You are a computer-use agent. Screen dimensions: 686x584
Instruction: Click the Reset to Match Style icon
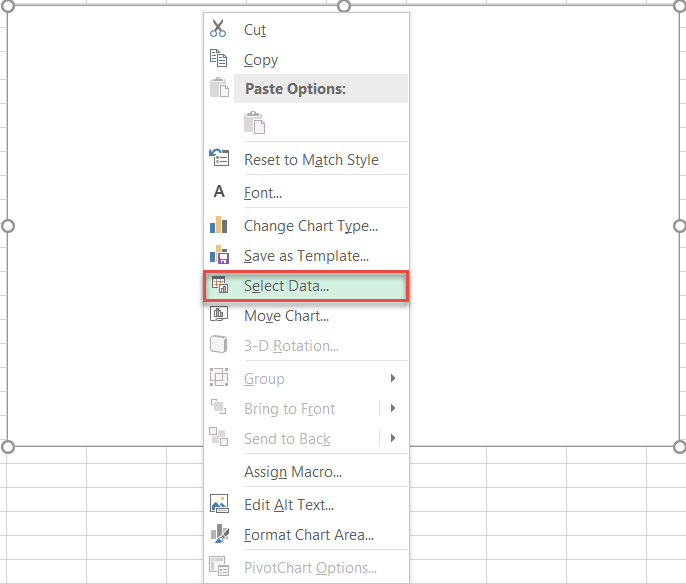219,157
